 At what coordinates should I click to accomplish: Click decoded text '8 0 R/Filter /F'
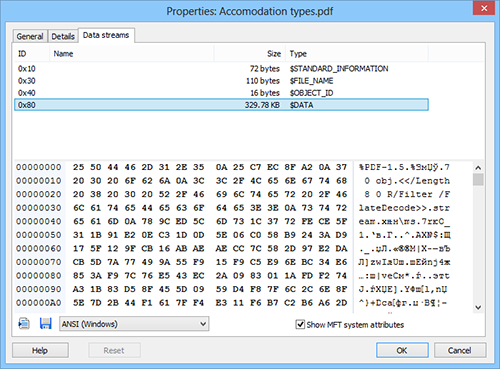pos(407,194)
